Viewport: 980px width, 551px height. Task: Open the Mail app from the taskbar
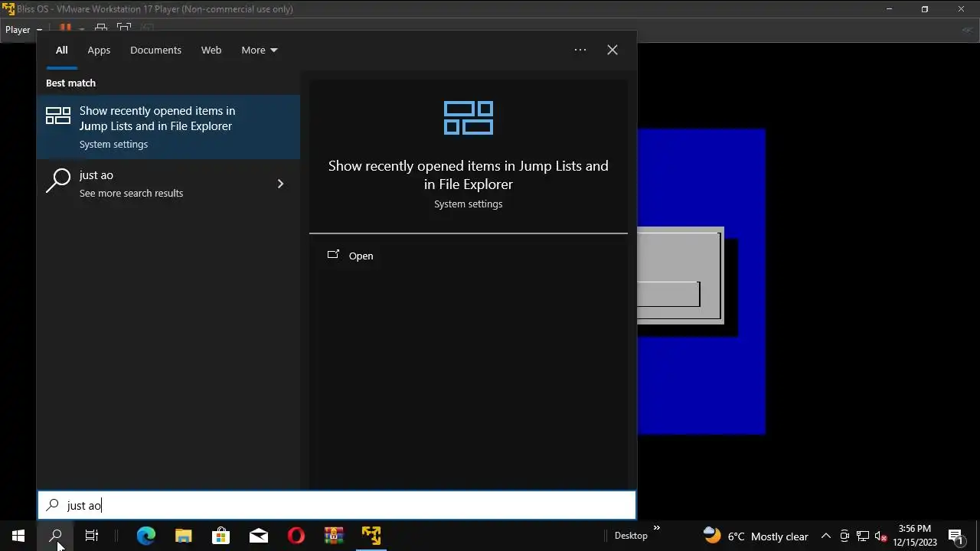point(259,536)
